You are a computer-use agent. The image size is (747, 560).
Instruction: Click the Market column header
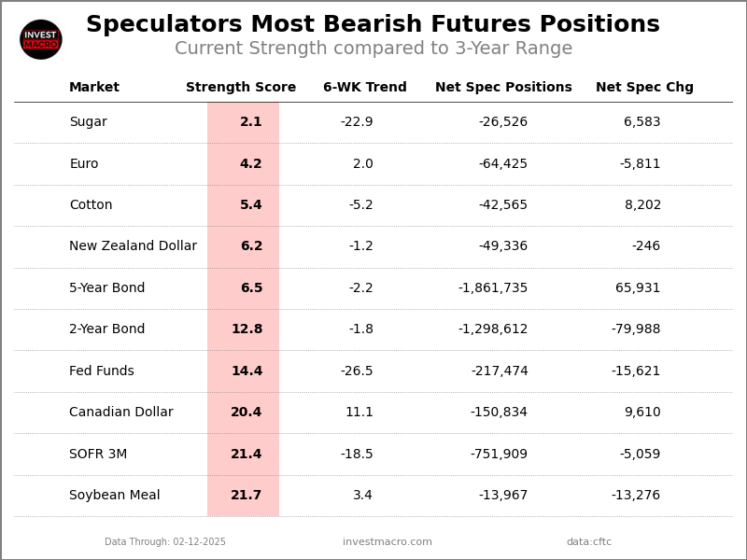point(94,88)
